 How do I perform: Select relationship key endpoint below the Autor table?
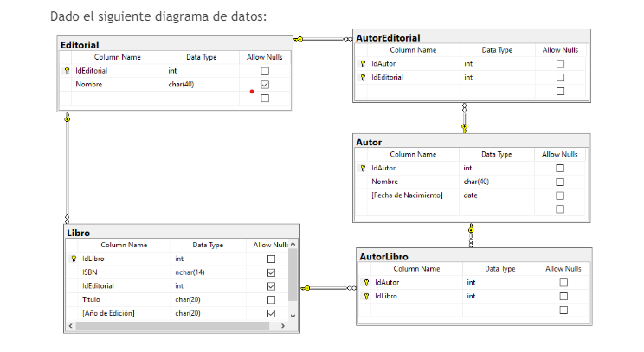(471, 228)
